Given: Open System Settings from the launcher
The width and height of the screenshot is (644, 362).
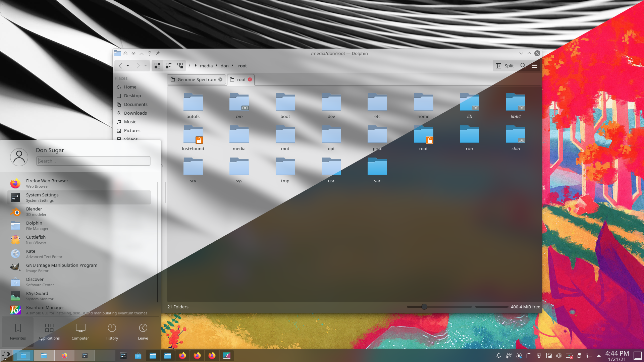Looking at the screenshot, I should [79, 197].
